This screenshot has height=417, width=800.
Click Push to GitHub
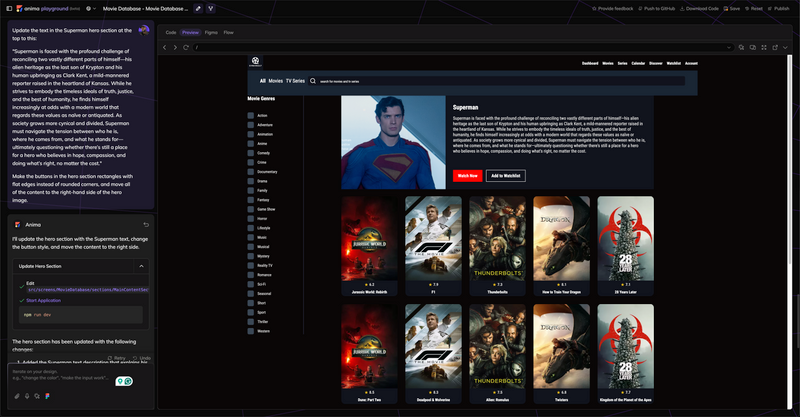[x=657, y=9]
